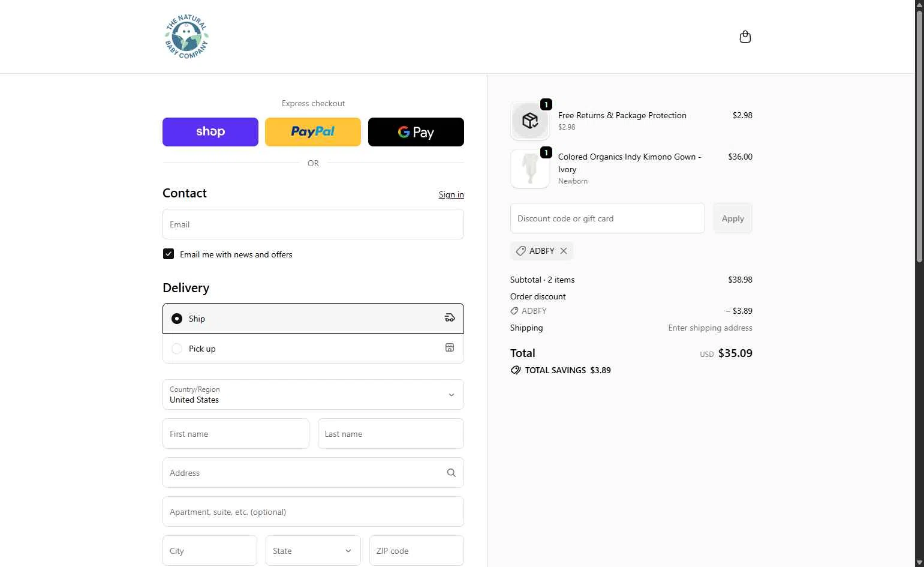Focus the Email input field
The width and height of the screenshot is (924, 567).
tap(313, 224)
